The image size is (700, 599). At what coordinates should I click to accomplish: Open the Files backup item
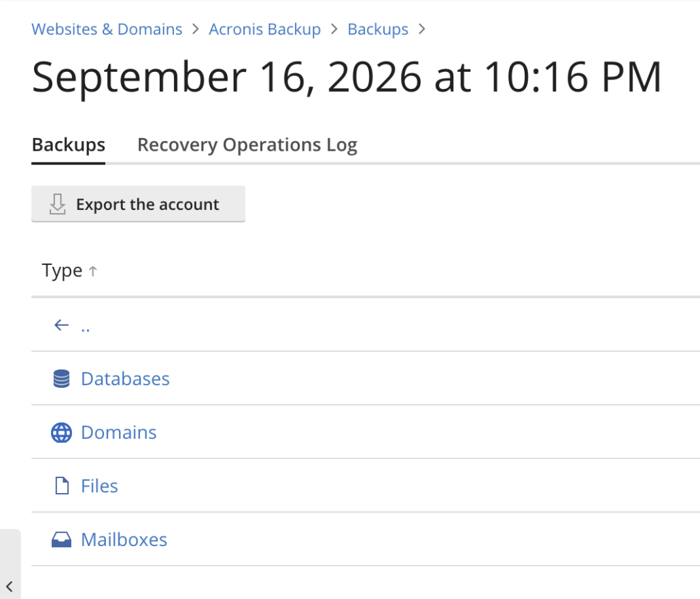[x=99, y=486]
